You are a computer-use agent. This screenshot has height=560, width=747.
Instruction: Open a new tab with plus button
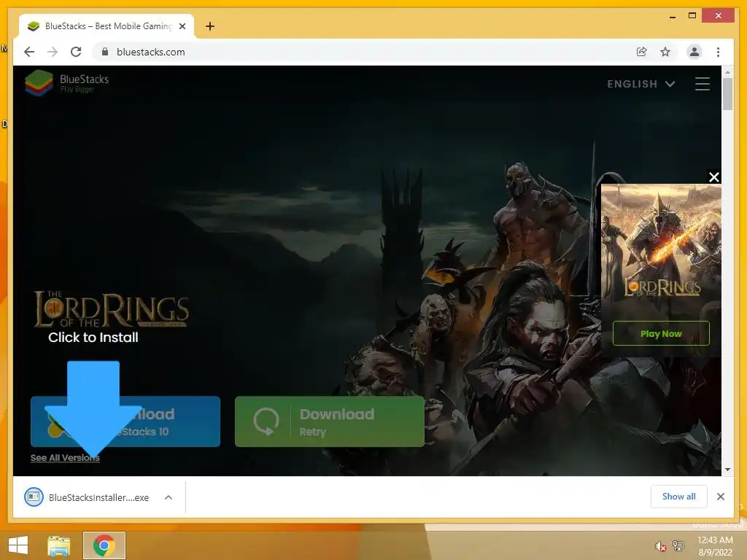pyautogui.click(x=210, y=26)
